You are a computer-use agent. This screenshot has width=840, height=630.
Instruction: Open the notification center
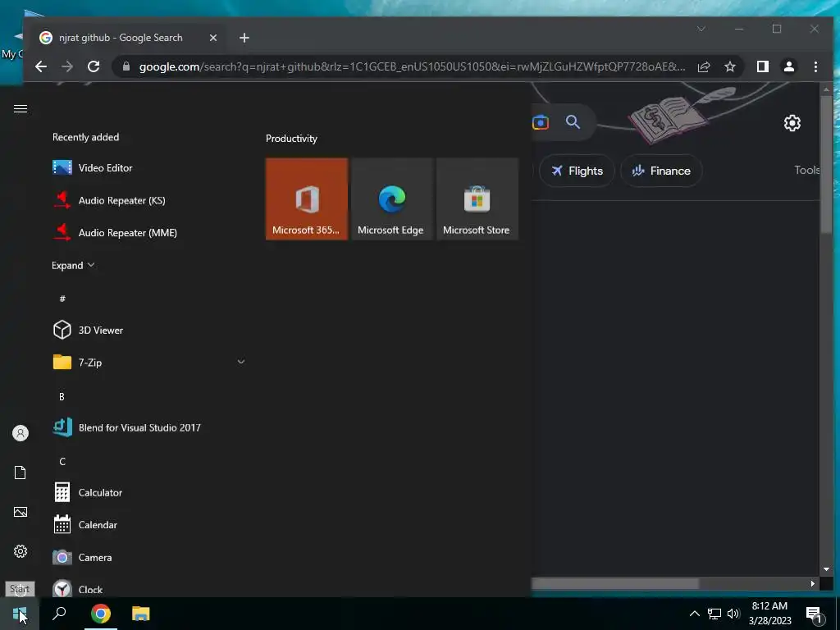pyautogui.click(x=815, y=614)
